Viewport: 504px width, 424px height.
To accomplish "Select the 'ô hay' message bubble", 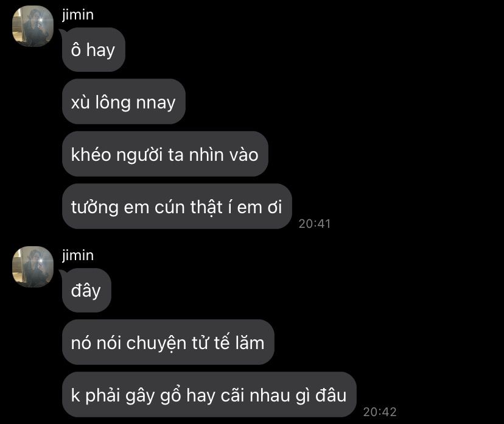I will [x=93, y=50].
